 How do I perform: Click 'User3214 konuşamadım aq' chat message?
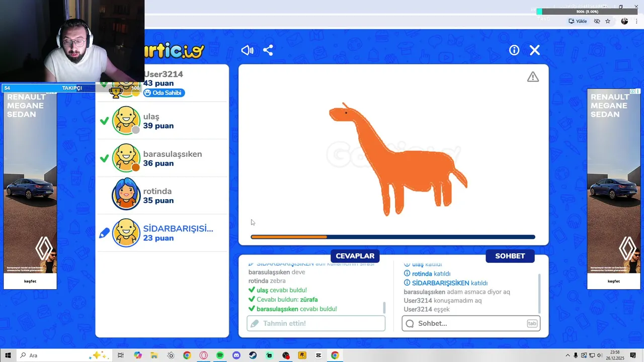(443, 301)
